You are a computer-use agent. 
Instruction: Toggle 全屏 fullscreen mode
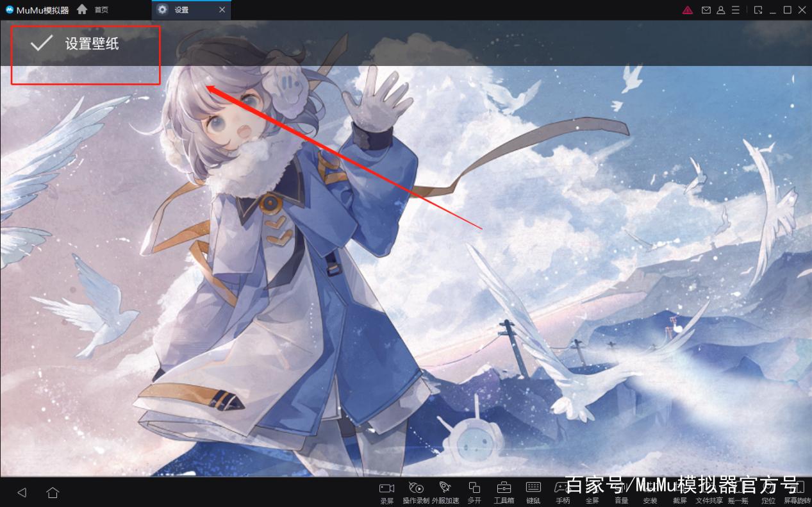tap(592, 492)
